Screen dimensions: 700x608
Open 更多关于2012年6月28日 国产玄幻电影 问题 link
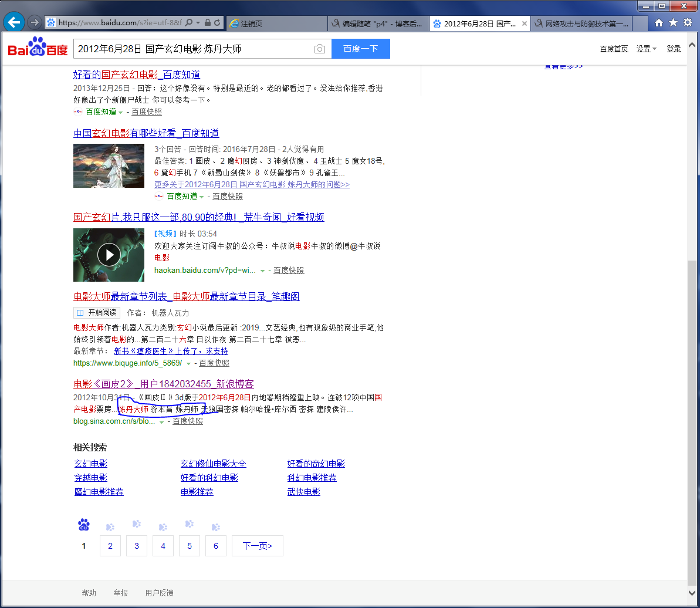pyautogui.click(x=252, y=184)
